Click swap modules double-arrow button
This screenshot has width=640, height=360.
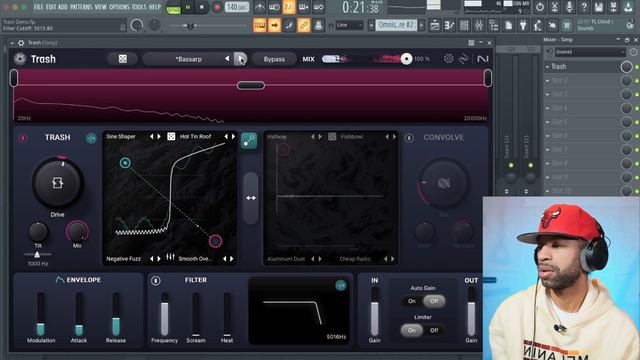click(251, 198)
